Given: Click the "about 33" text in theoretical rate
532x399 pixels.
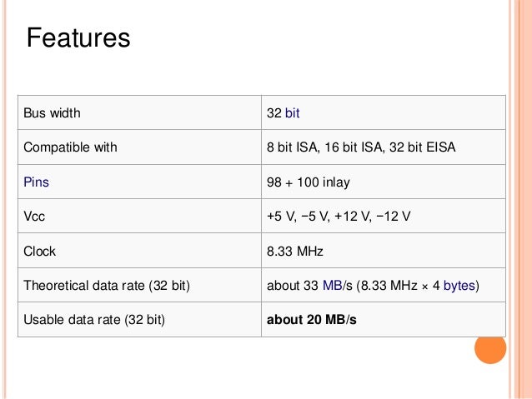Looking at the screenshot, I should coord(293,285).
